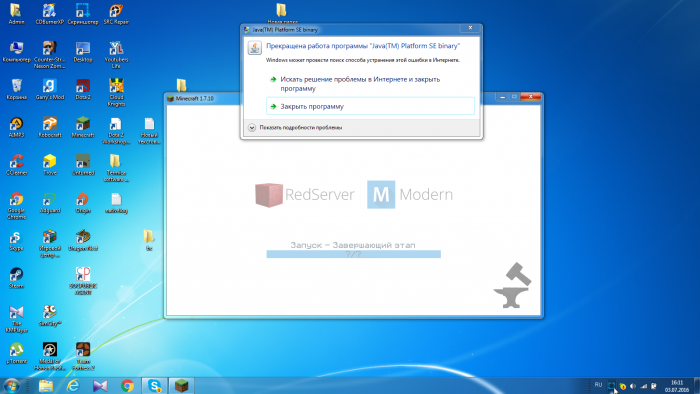Image resolution: width=700 pixels, height=394 pixels.
Task: Open the Steam desktop shortcut
Action: pos(17,278)
